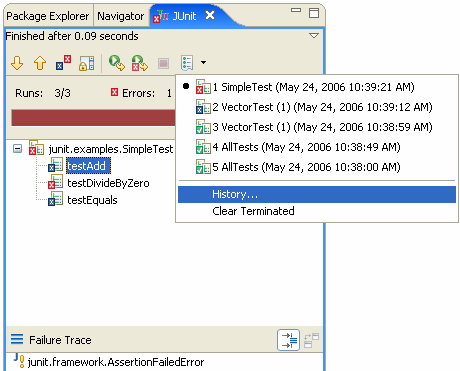The height and width of the screenshot is (371, 460).
Task: Toggle the Scroll Lock icon
Action: click(86, 63)
